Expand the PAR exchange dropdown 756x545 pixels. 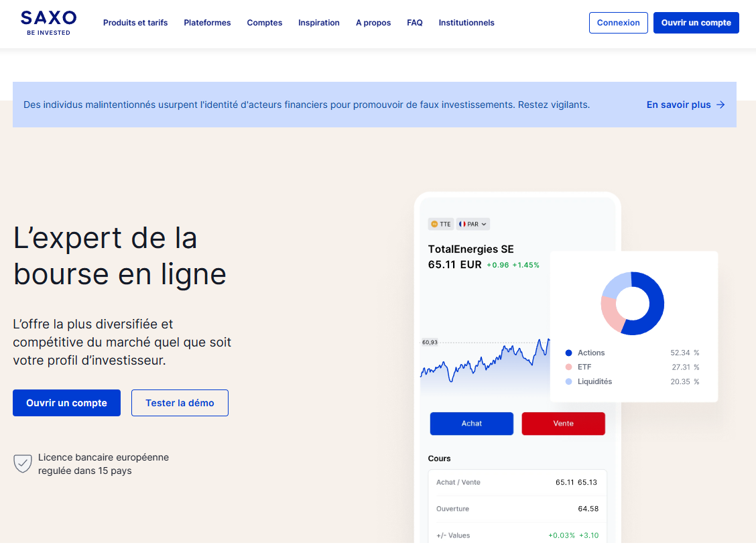[x=484, y=224]
